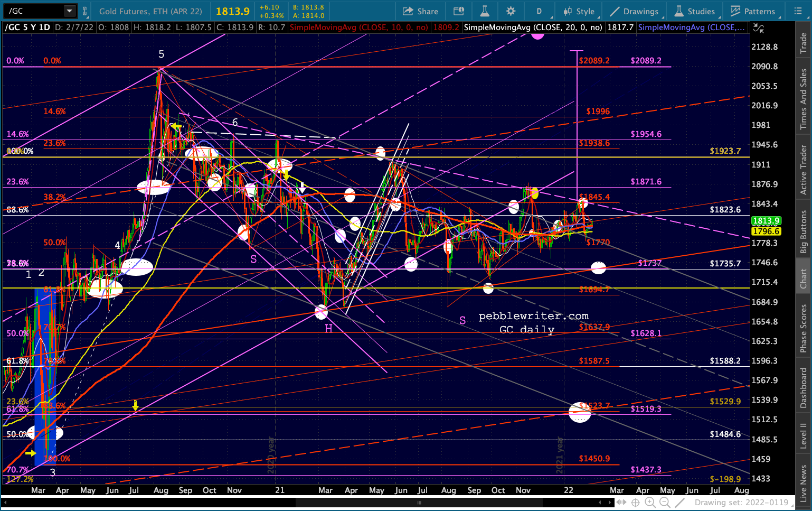Open the chart info card icon
Screen dimensions: 812x511
click(x=459, y=11)
